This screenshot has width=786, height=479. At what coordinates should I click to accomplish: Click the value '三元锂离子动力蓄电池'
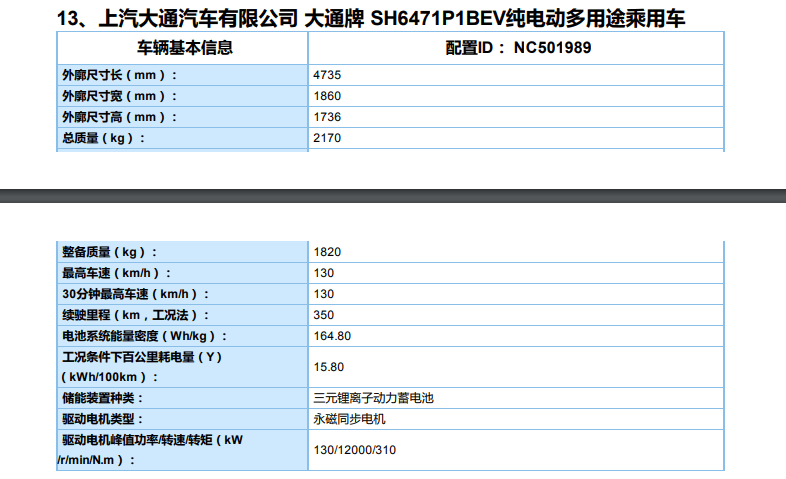373,398
